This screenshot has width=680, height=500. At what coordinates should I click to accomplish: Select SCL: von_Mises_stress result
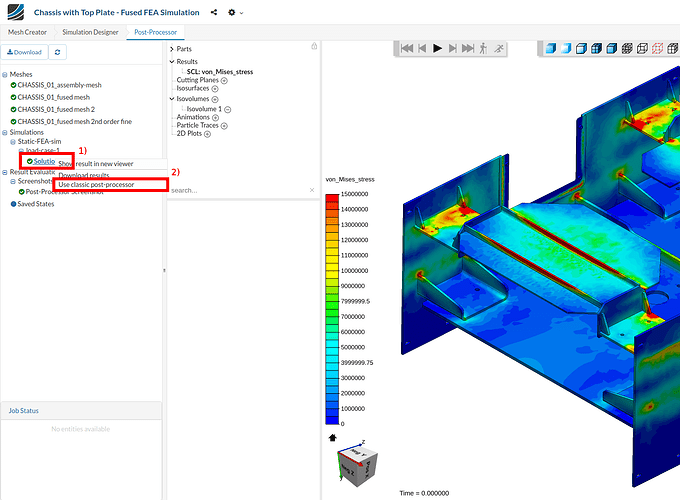coord(220,72)
